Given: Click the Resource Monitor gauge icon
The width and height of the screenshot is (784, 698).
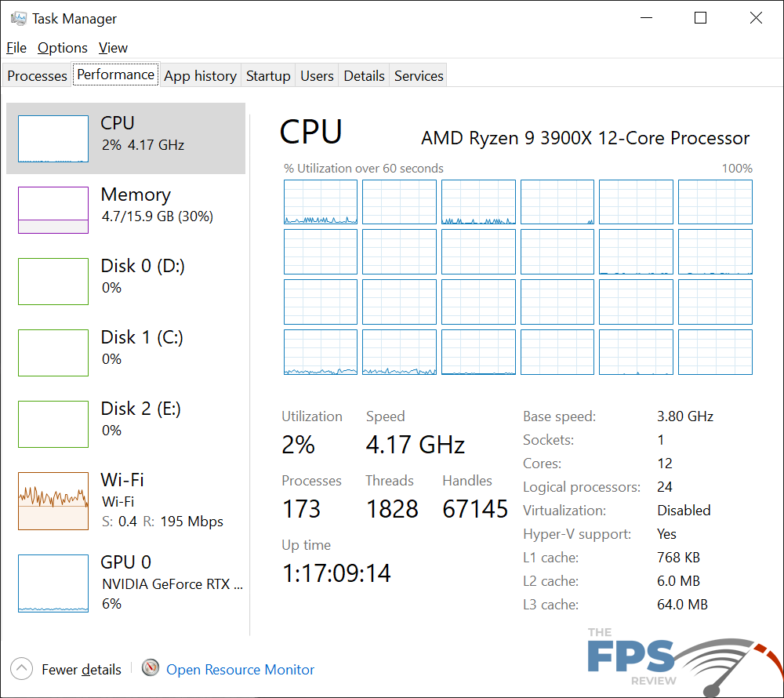Looking at the screenshot, I should point(150,668).
